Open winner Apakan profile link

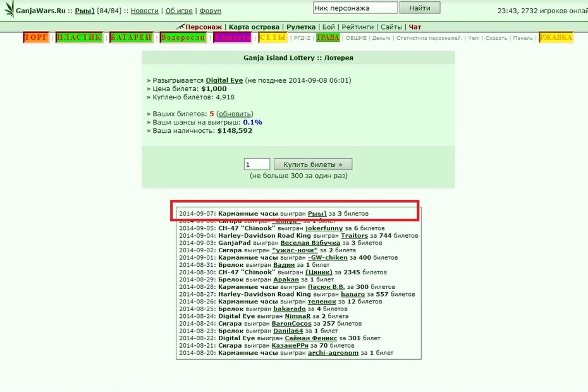coord(286,279)
